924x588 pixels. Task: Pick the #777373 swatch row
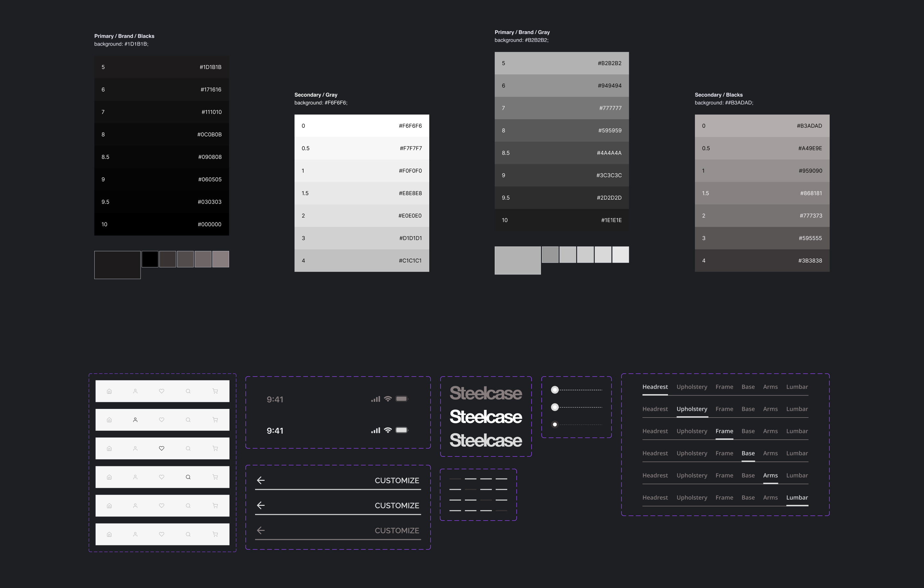[762, 216]
